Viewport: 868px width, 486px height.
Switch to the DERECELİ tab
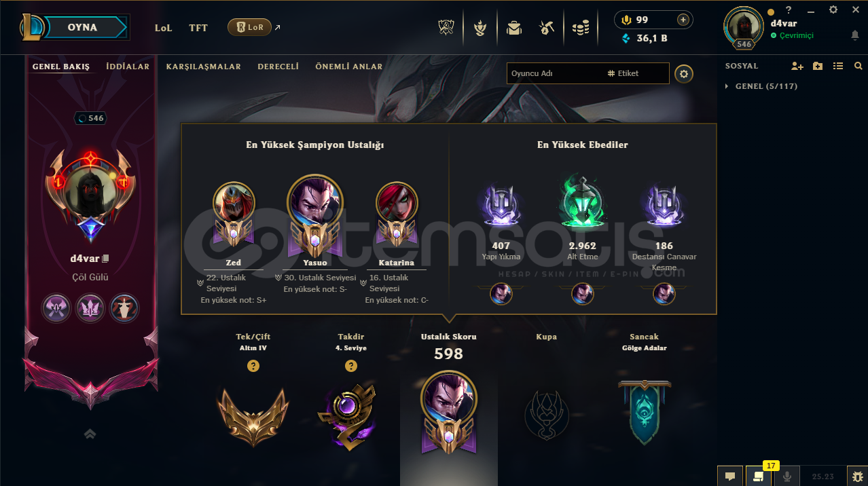tap(278, 67)
